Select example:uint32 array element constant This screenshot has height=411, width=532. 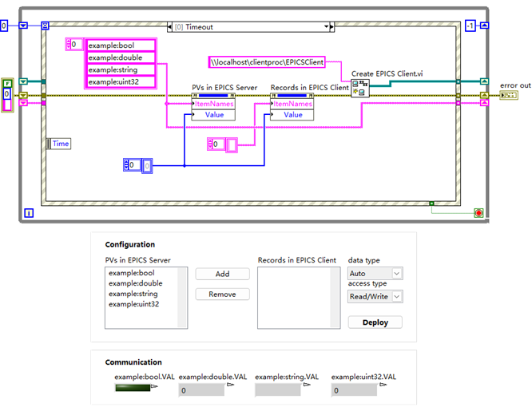click(121, 82)
